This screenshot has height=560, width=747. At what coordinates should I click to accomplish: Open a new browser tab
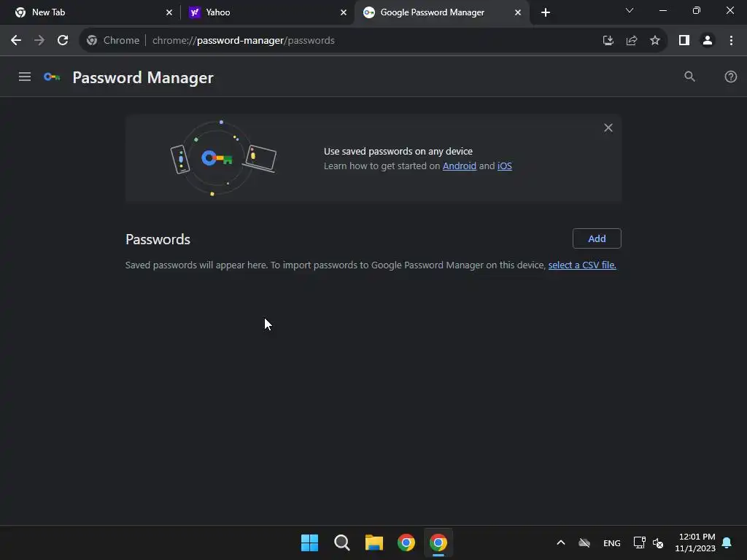[x=546, y=12]
